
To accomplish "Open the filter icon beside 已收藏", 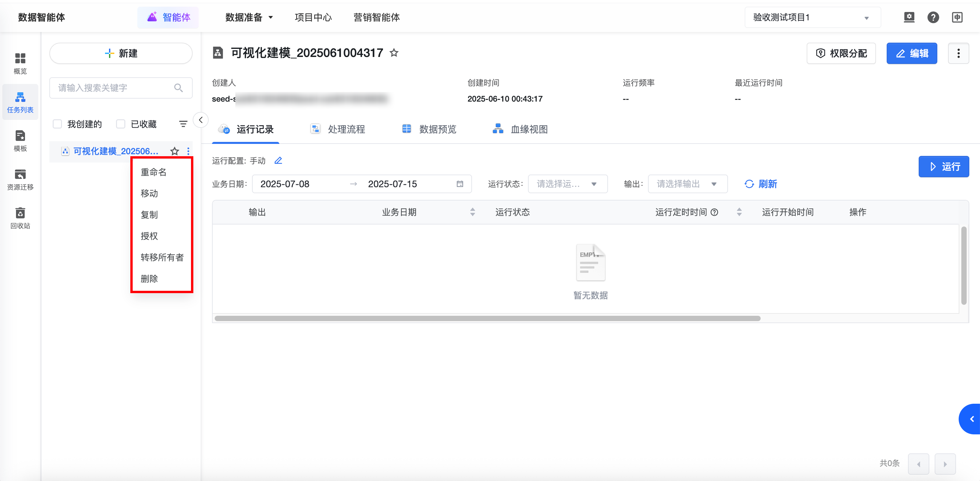I will click(183, 124).
